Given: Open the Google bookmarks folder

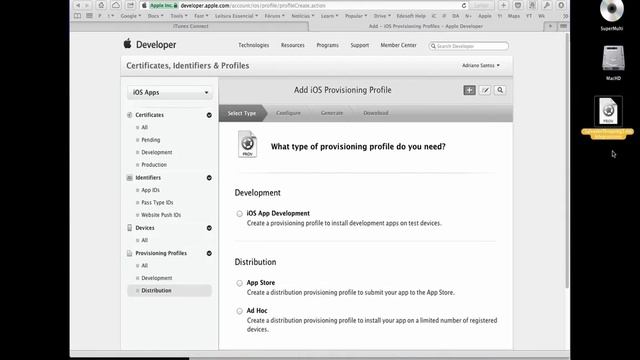Looking at the screenshot, I should [131, 16].
